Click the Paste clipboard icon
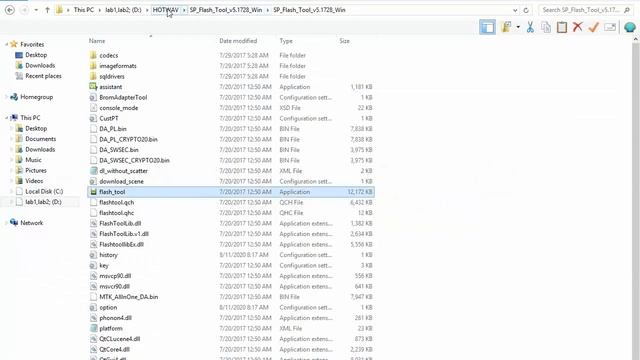The width and height of the screenshot is (640, 360). [x=562, y=27]
